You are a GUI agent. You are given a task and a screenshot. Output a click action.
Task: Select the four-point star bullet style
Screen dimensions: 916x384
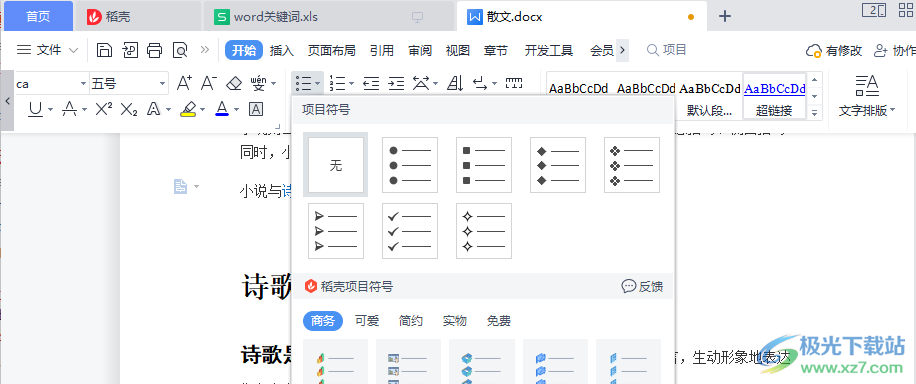tap(484, 231)
